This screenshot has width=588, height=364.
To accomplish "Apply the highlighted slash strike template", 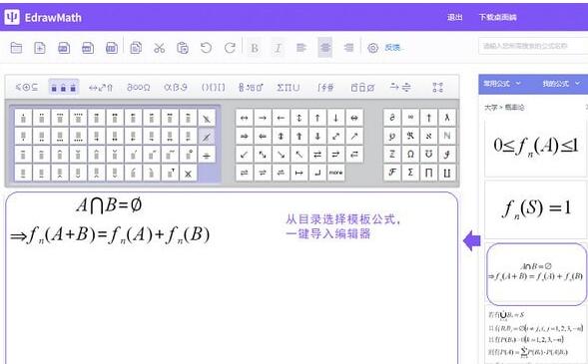I will pyautogui.click(x=207, y=137).
